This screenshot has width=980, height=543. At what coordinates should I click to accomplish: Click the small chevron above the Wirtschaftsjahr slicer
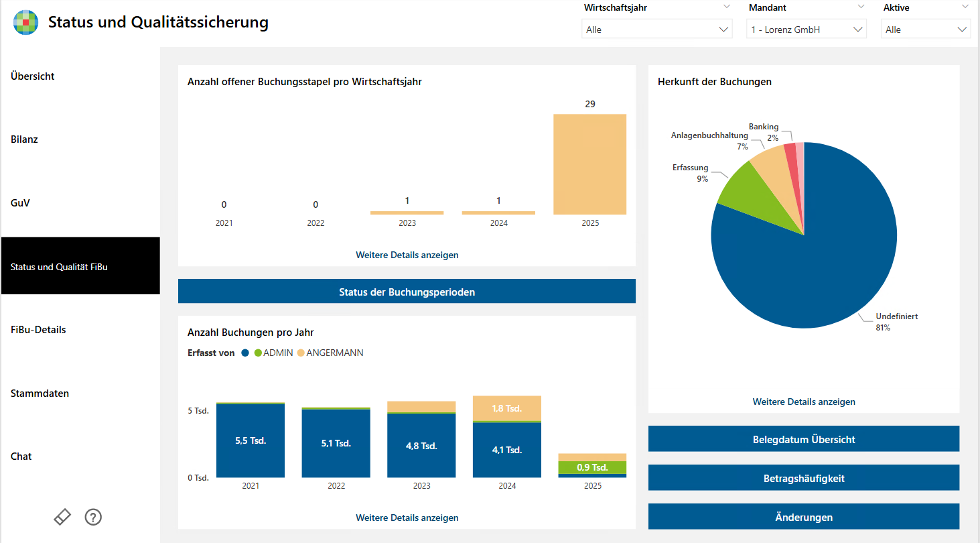(x=727, y=7)
